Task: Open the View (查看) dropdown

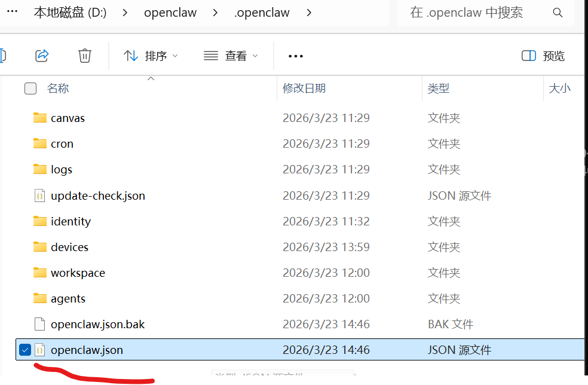Action: point(231,56)
